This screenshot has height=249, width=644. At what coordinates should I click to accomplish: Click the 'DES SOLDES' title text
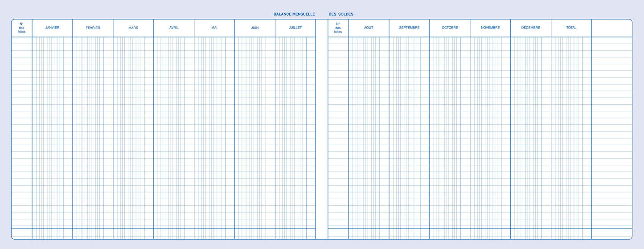(x=341, y=14)
